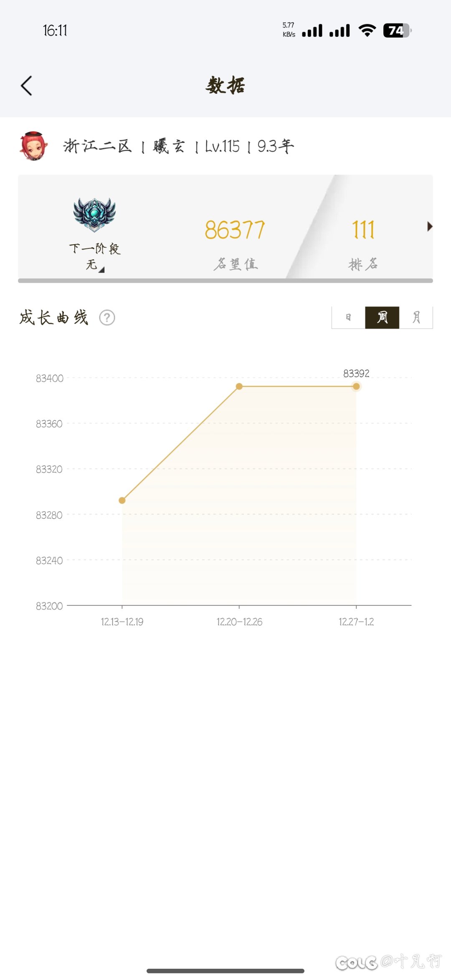Image resolution: width=451 pixels, height=980 pixels.
Task: Switch growth curve to daily (日) view
Action: (x=348, y=318)
